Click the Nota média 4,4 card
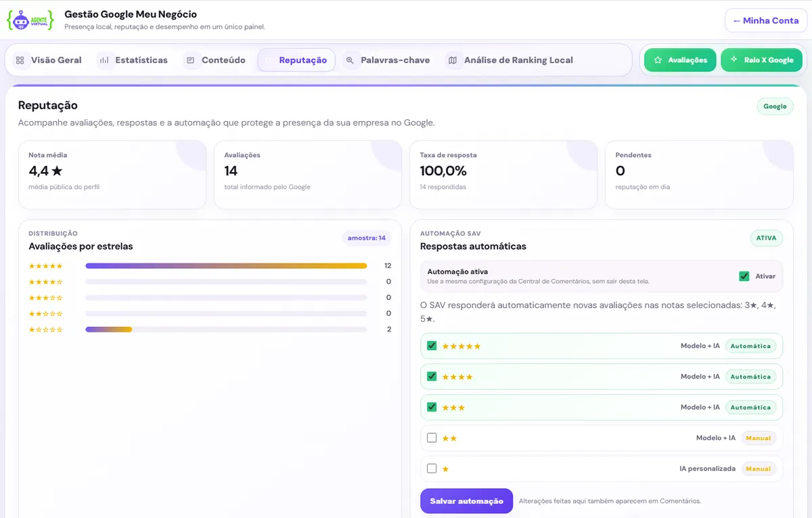Viewport: 812px width, 518px height. click(112, 175)
